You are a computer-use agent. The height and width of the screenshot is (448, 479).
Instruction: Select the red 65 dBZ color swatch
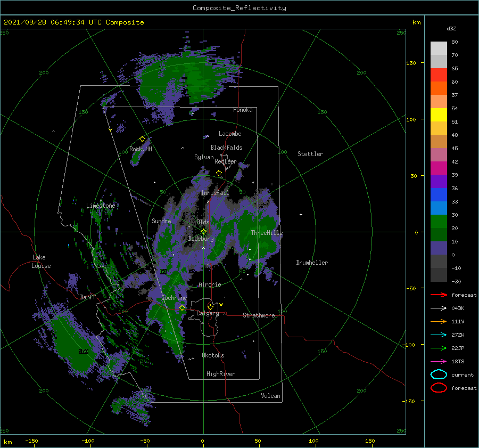[x=439, y=75]
